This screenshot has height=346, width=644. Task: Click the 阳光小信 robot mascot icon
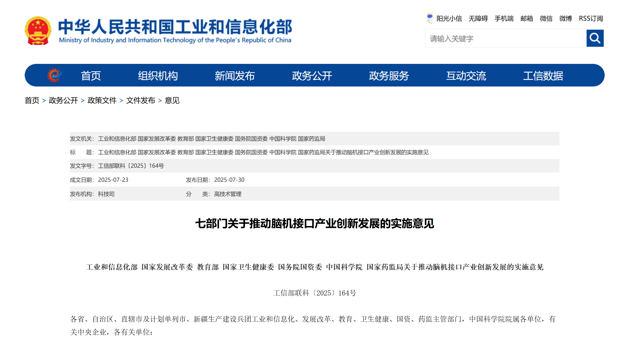click(x=430, y=18)
